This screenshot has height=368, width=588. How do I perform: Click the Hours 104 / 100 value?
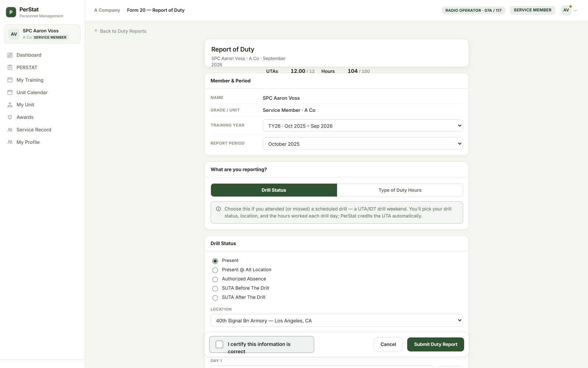pos(359,71)
